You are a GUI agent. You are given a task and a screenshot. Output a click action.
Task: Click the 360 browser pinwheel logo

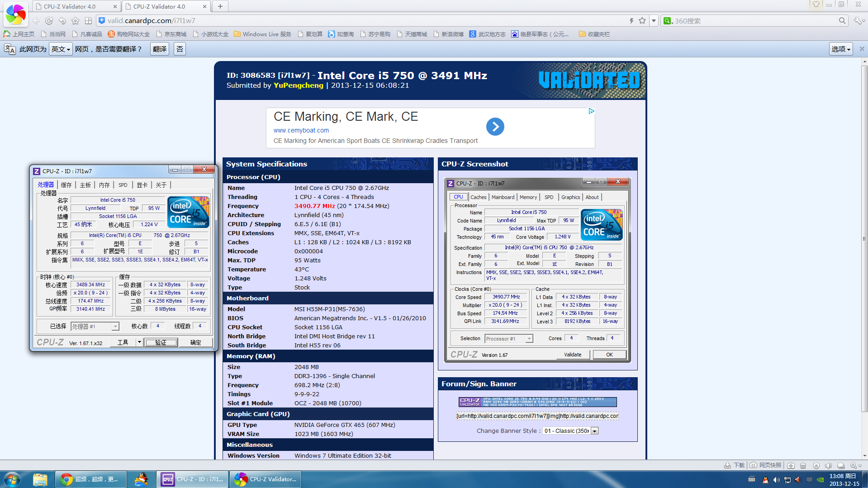coord(16,14)
